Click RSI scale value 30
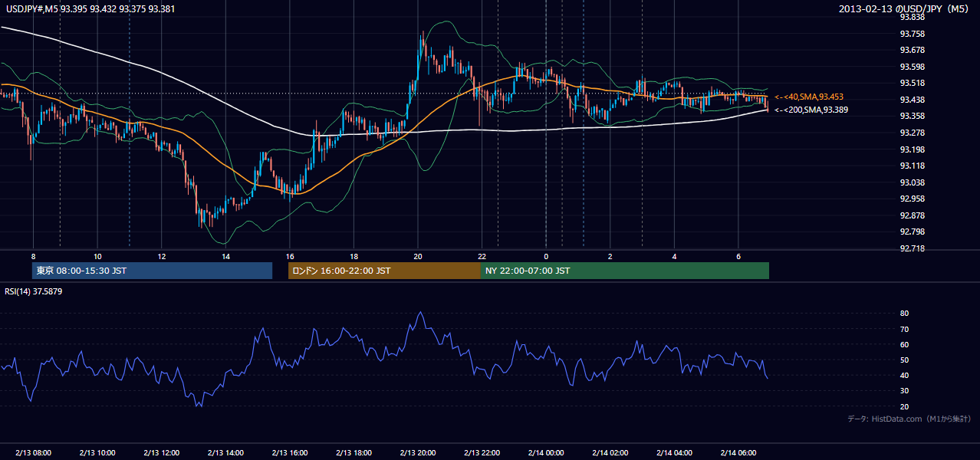 pos(904,391)
